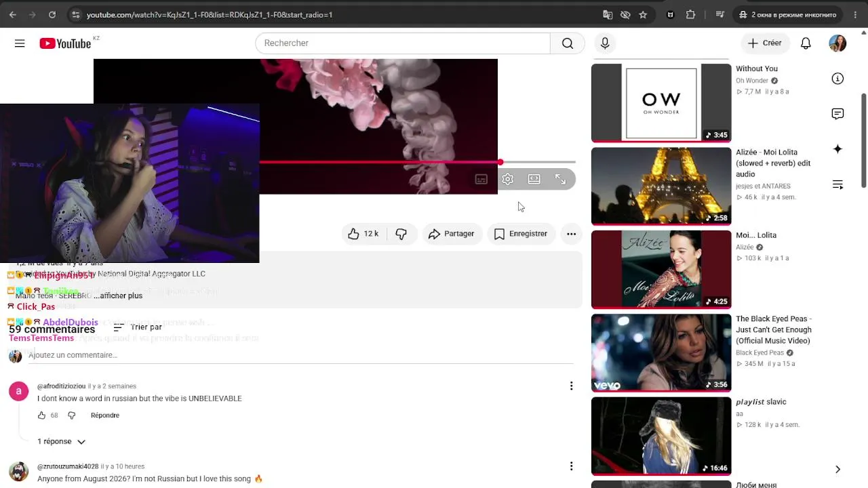
Task: Open the YouTube guide hamburger menu
Action: 20,43
